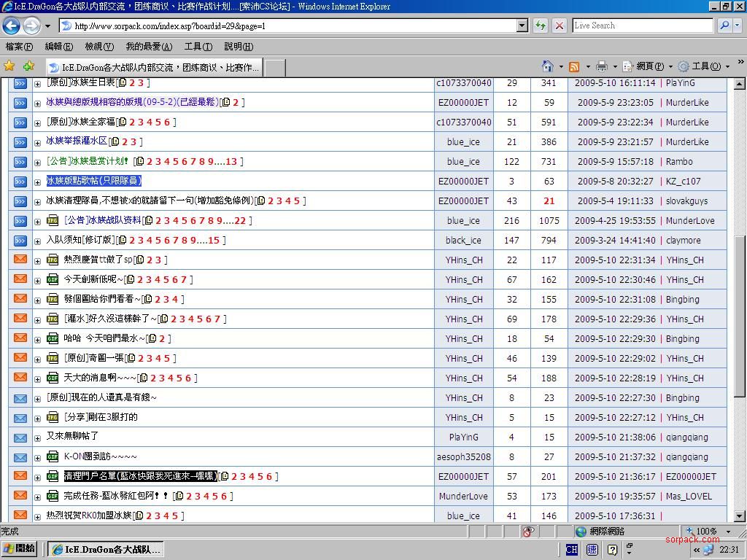
Task: Open the 檔案(F) menu
Action: pos(19,47)
